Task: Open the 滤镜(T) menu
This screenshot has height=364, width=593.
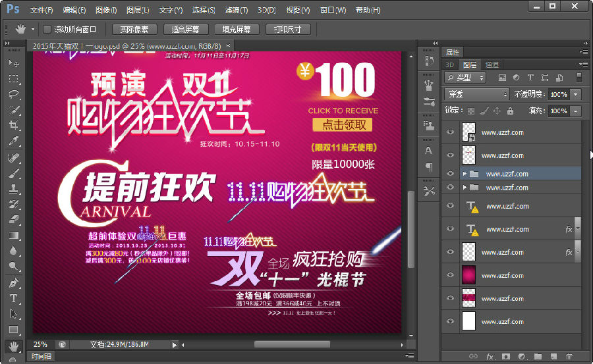Action: click(x=237, y=11)
